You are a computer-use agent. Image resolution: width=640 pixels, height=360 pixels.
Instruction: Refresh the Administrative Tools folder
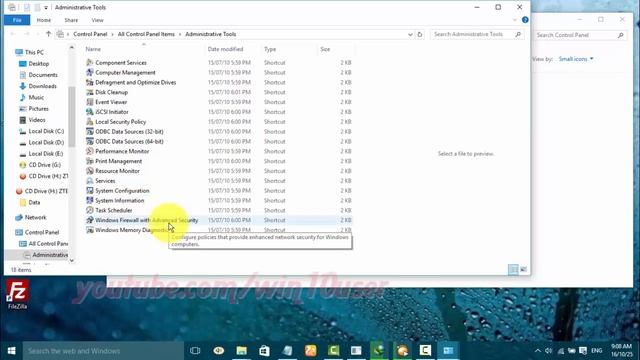click(x=420, y=34)
